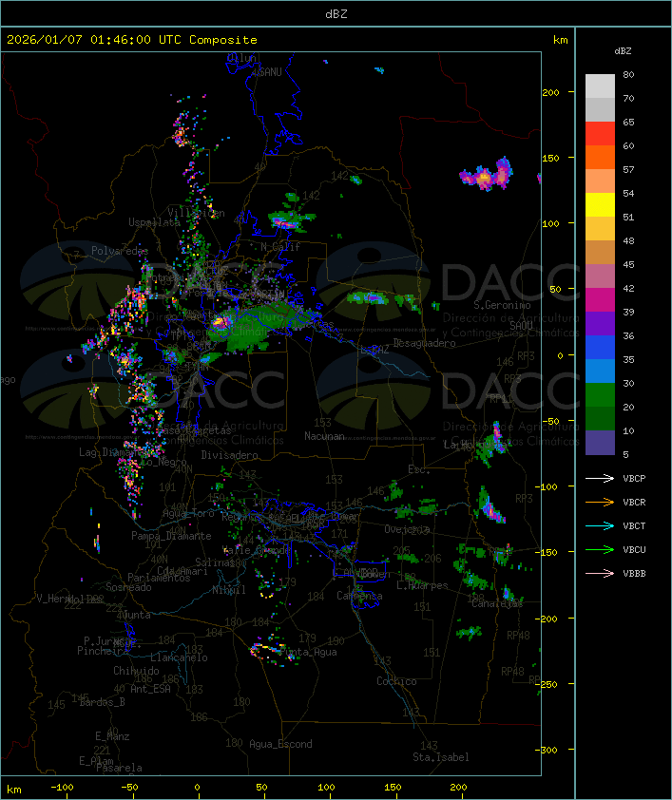Click the VBCU legend label

click(634, 549)
